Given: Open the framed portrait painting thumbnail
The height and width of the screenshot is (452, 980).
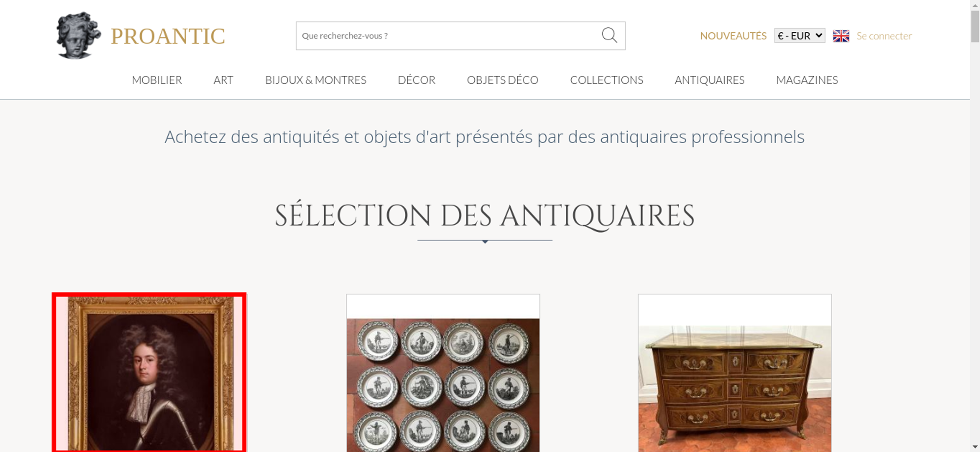Looking at the screenshot, I should coord(149,372).
